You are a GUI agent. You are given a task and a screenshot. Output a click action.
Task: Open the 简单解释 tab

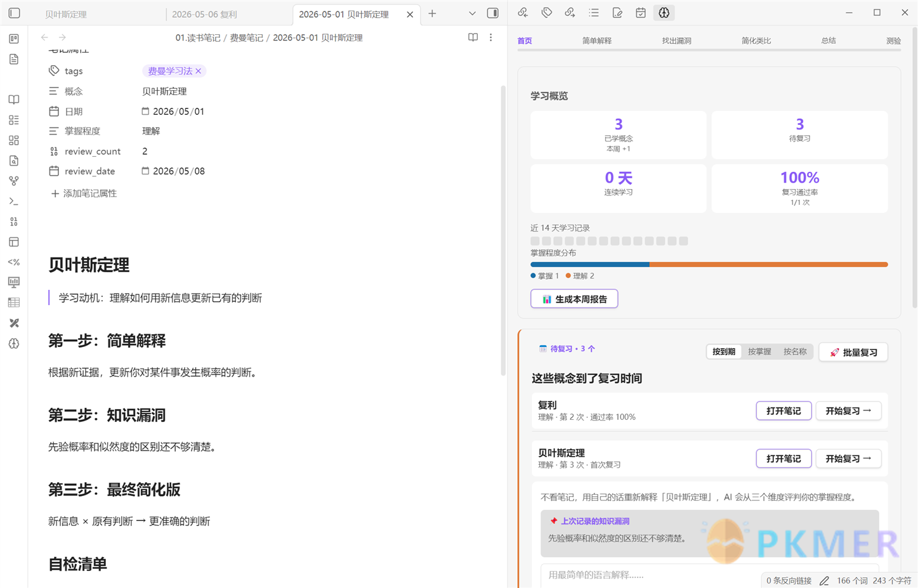tap(597, 41)
